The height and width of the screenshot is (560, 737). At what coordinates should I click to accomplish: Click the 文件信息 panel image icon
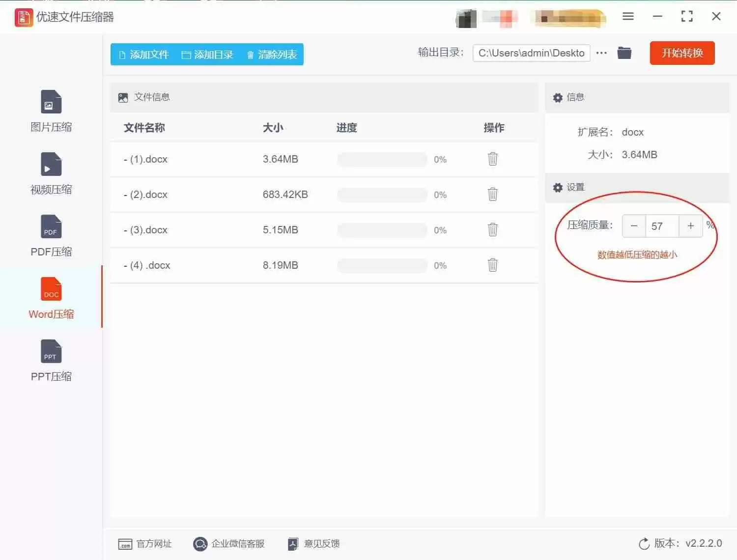(x=123, y=97)
